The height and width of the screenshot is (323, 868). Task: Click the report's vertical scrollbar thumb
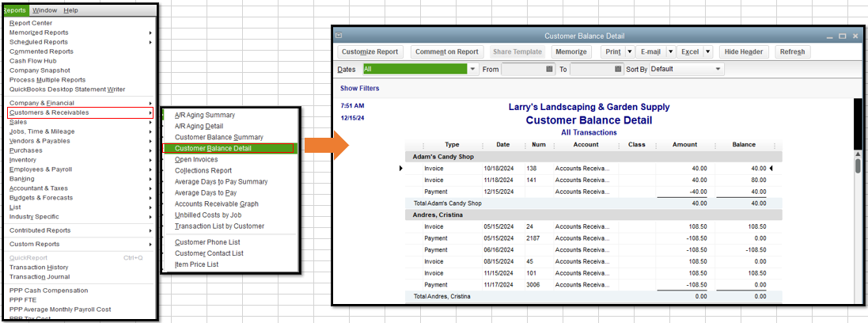(x=858, y=165)
